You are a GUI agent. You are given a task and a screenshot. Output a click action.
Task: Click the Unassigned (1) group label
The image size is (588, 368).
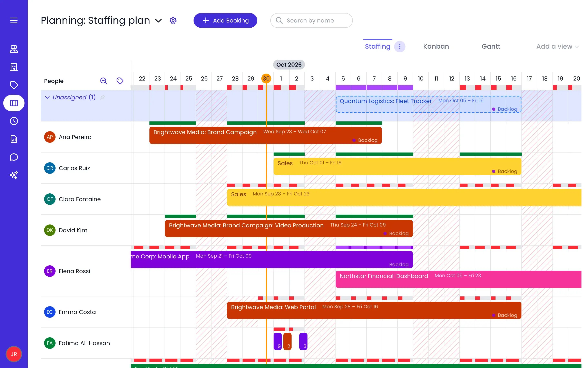74,97
